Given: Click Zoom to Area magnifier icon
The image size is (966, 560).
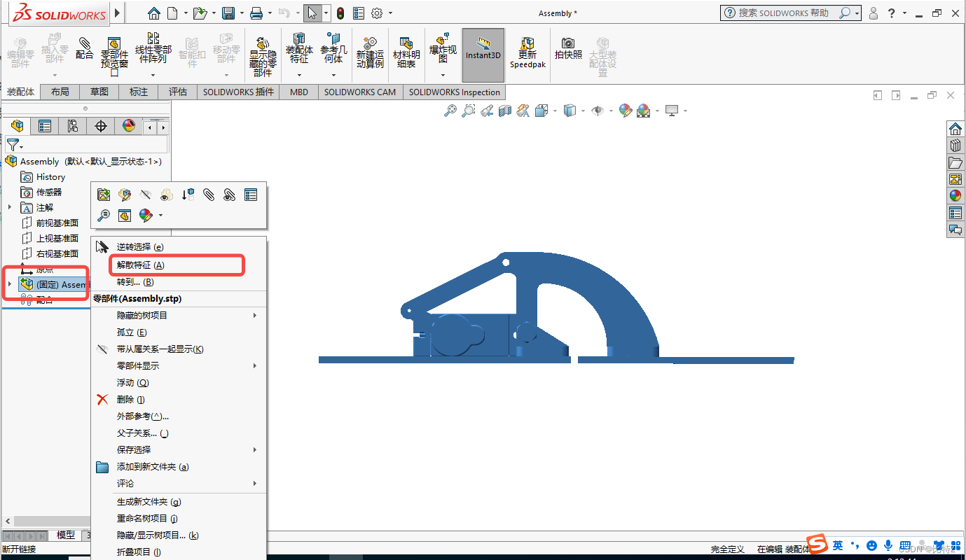Looking at the screenshot, I should coord(469,111).
